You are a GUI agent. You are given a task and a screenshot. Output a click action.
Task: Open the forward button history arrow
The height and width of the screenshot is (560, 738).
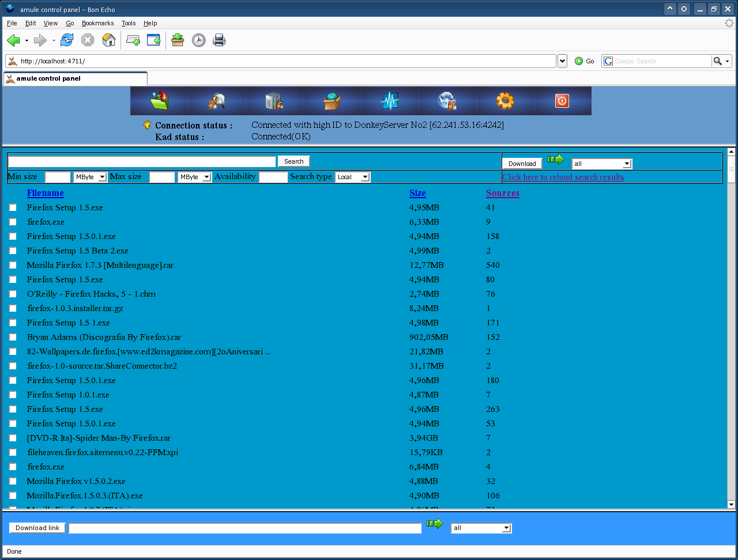click(x=54, y=40)
